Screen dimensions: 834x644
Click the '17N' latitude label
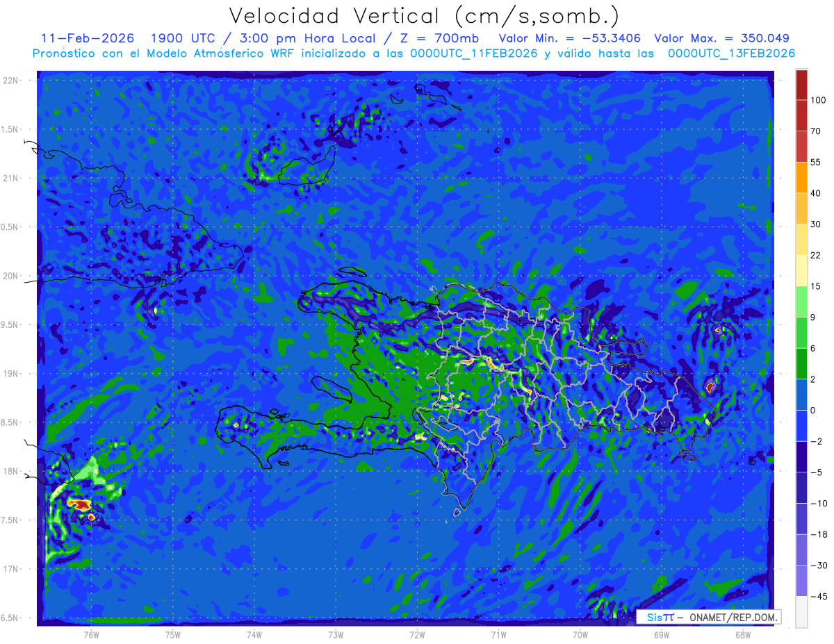[x=12, y=569]
